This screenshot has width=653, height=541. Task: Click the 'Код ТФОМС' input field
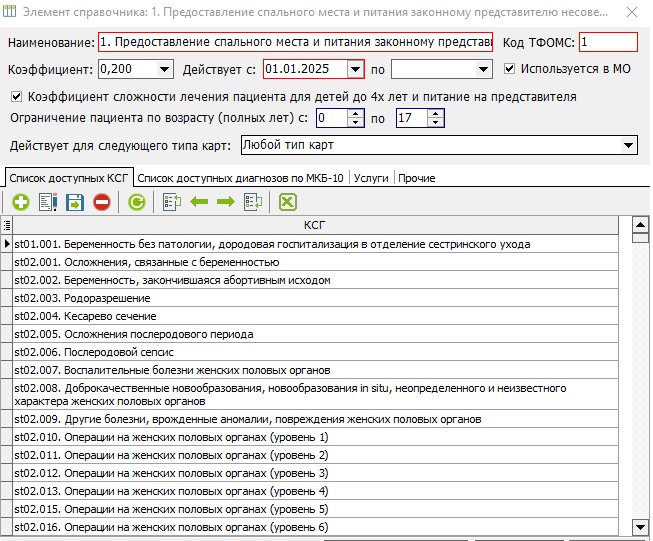pyautogui.click(x=606, y=43)
